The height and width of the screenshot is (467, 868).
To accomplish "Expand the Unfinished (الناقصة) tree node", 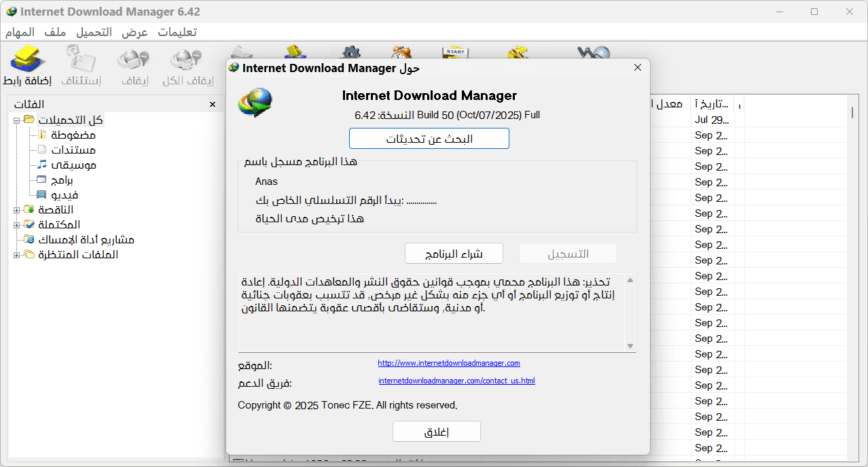I will pos(16,210).
